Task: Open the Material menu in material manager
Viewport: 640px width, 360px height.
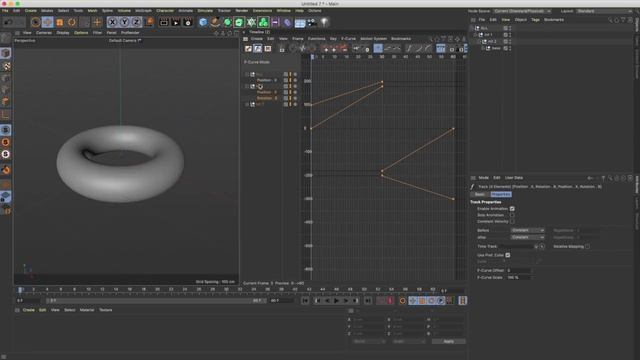Action: pos(87,310)
